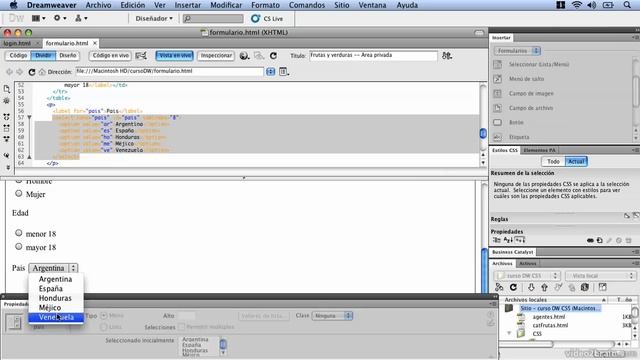
Task: Open the Archivo menu
Action: pos(98,5)
